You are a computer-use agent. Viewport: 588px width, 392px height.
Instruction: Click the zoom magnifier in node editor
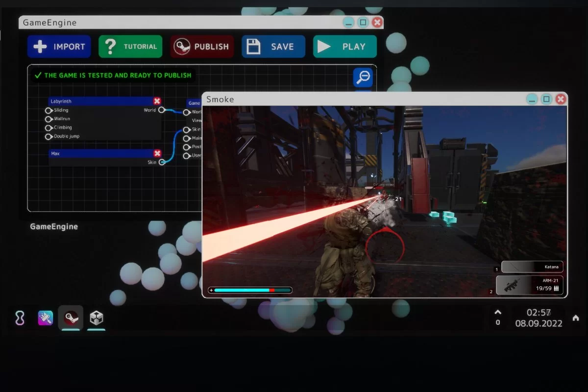(363, 77)
